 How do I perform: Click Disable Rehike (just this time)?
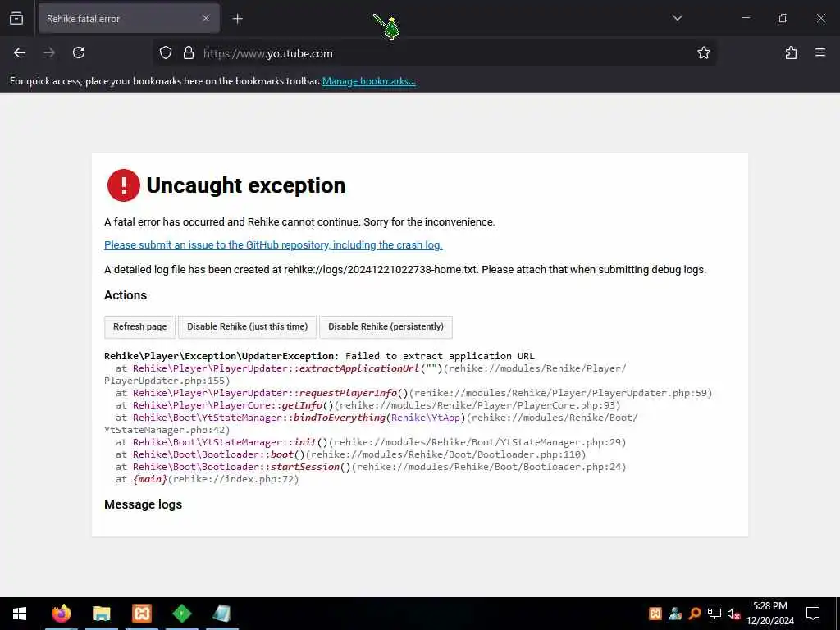click(x=247, y=326)
